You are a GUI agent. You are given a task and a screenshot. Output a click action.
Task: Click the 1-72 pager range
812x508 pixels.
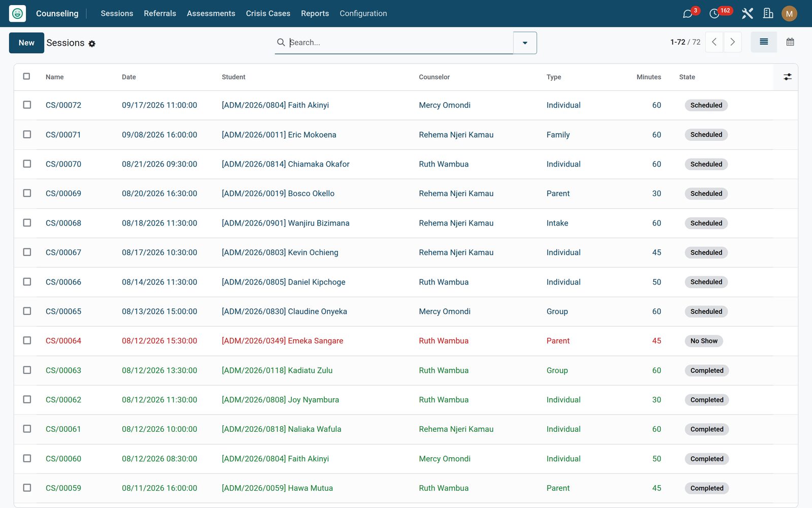click(x=678, y=42)
